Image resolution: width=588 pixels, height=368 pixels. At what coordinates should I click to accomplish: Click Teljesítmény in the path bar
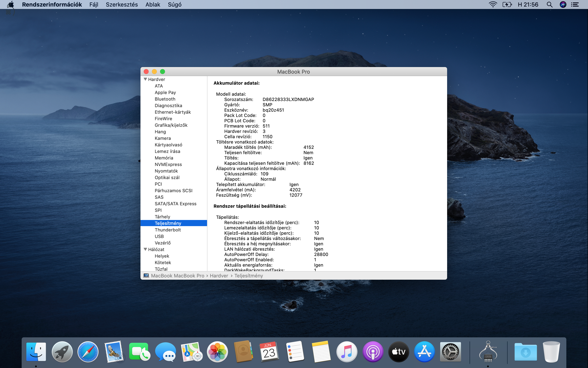[248, 276]
